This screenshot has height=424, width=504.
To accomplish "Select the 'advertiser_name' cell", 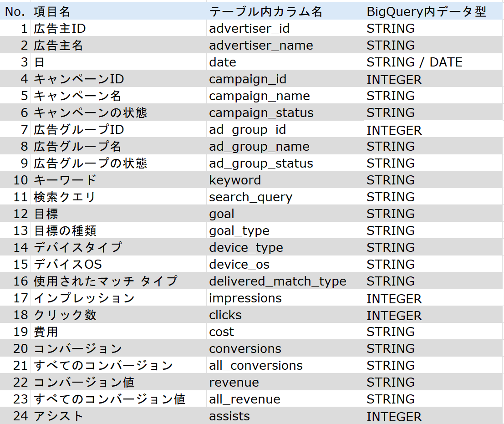I will point(285,45).
